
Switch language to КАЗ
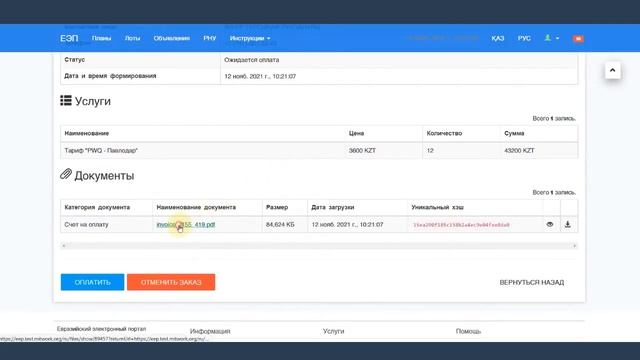(498, 38)
